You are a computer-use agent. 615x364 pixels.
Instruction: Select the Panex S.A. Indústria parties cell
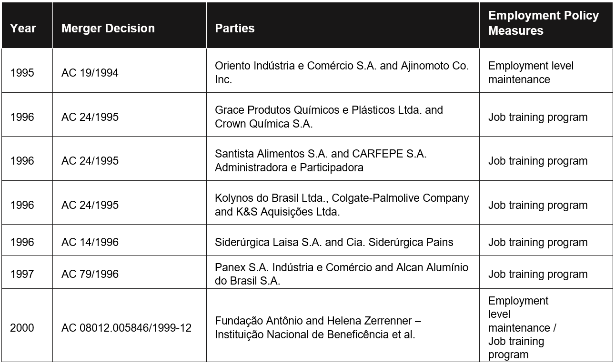(x=343, y=272)
